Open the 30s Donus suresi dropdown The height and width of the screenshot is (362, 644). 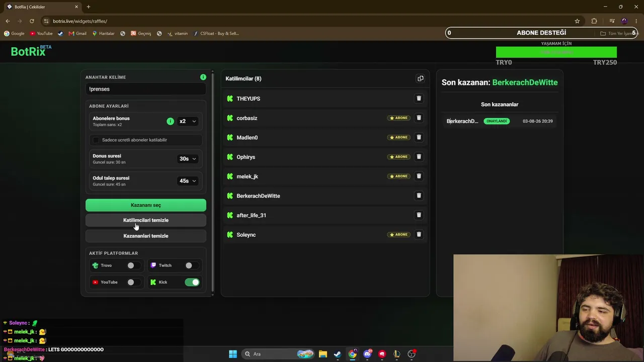click(188, 159)
